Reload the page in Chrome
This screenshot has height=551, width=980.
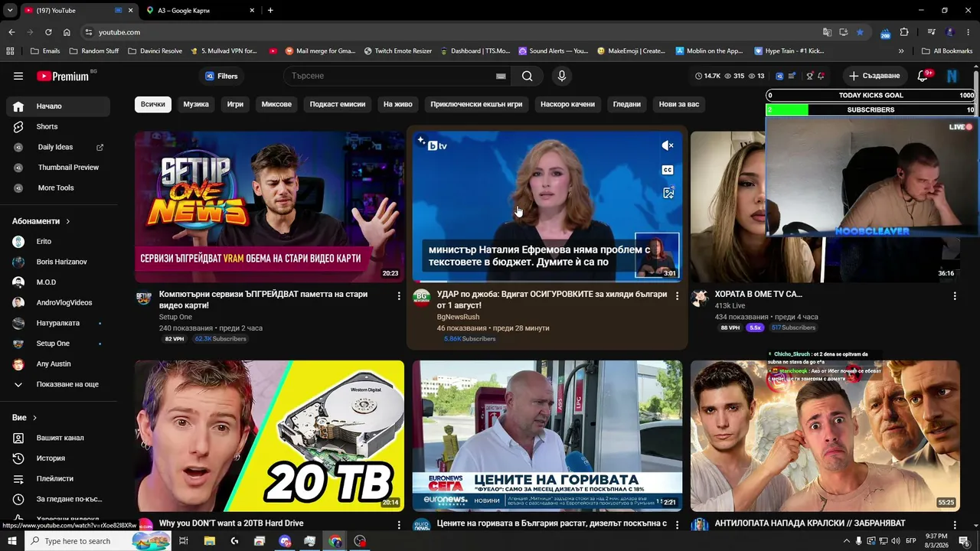coord(48,32)
